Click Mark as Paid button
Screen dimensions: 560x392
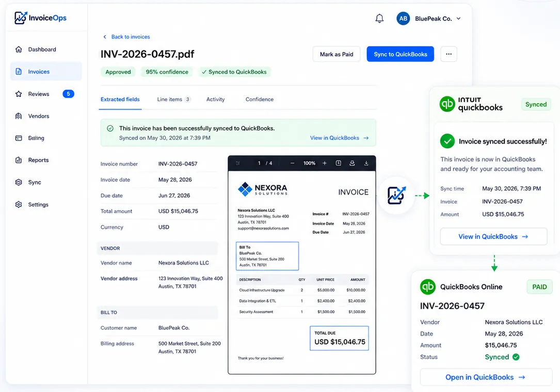tap(337, 54)
